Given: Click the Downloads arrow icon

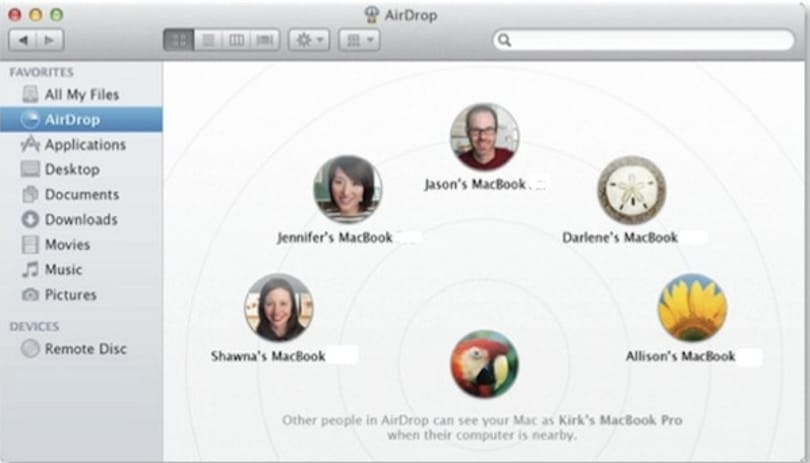Looking at the screenshot, I should (x=30, y=219).
